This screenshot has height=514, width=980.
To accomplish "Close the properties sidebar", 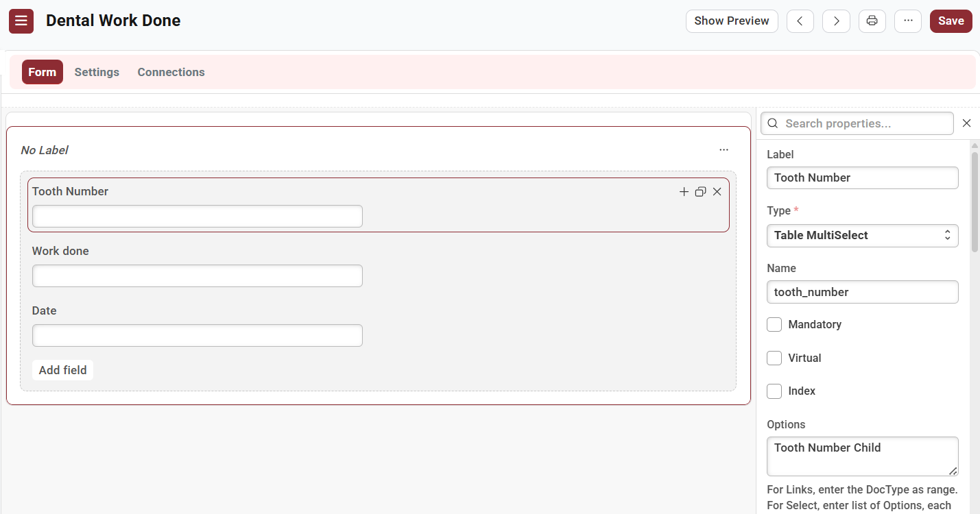I will pos(966,123).
